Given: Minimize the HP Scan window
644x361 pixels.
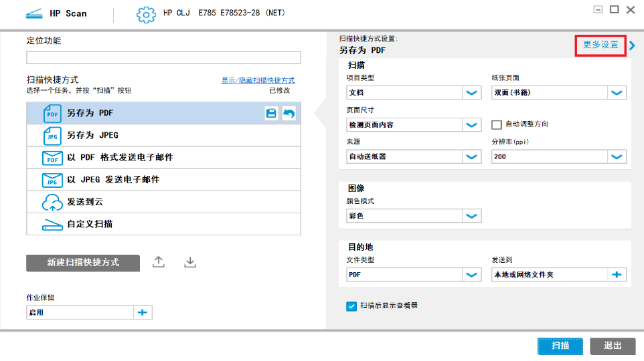Looking at the screenshot, I should [598, 9].
